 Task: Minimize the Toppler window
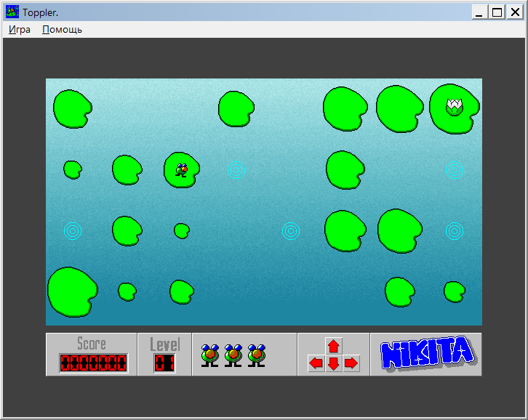pos(479,12)
